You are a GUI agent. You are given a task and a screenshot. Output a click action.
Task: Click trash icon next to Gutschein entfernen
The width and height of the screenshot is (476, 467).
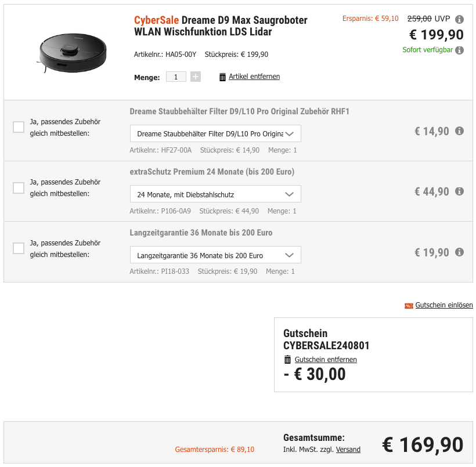[x=287, y=360]
